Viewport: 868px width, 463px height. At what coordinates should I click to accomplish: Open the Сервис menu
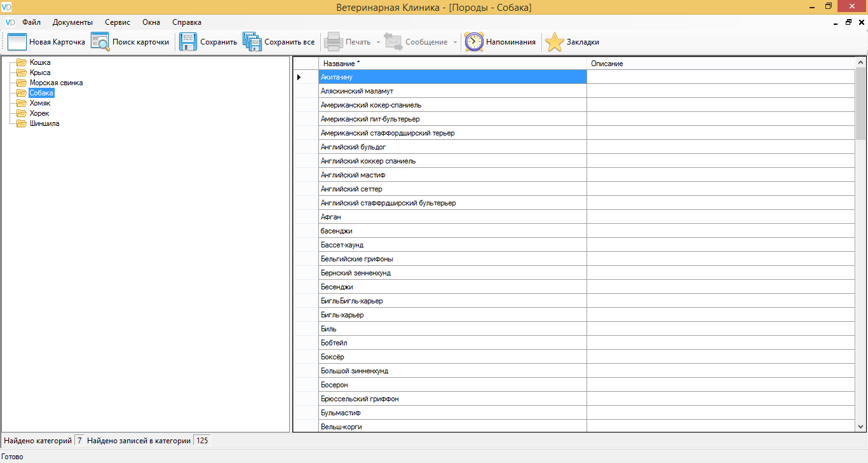(117, 22)
